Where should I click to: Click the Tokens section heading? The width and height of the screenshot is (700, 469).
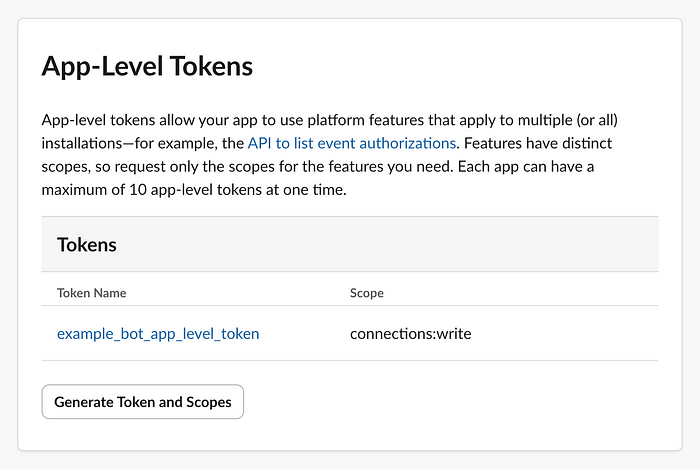pyautogui.click(x=87, y=245)
